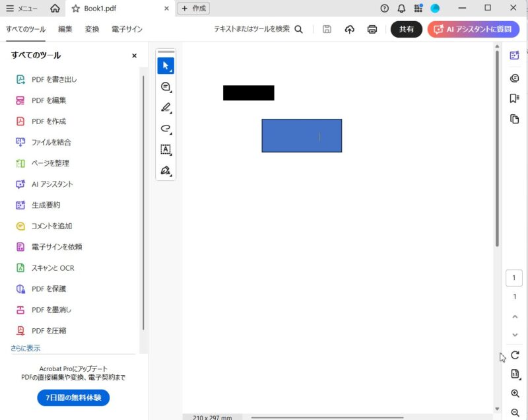Switch to the 編集 tab

[x=65, y=29]
